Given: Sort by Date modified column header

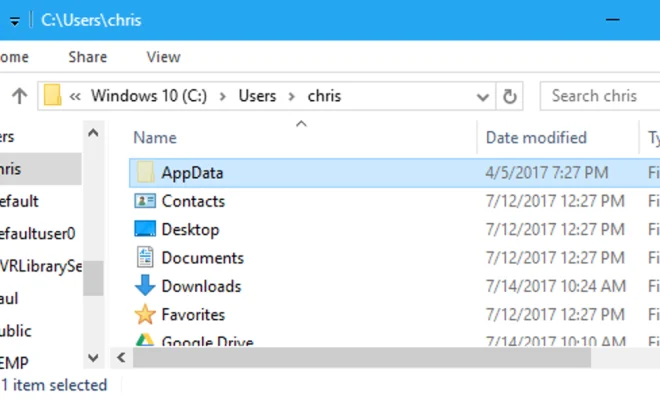Looking at the screenshot, I should 536,138.
